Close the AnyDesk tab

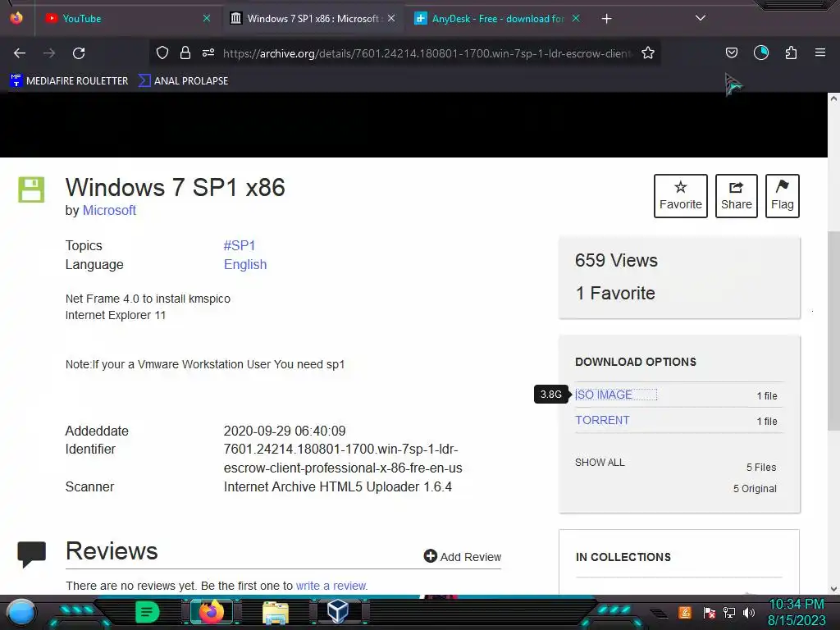pos(576,18)
